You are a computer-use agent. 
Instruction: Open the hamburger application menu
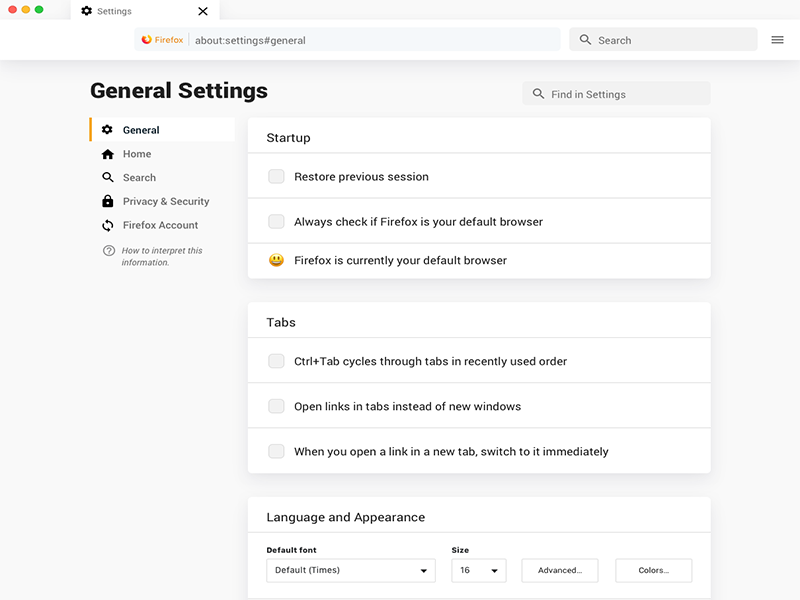pyautogui.click(x=777, y=40)
